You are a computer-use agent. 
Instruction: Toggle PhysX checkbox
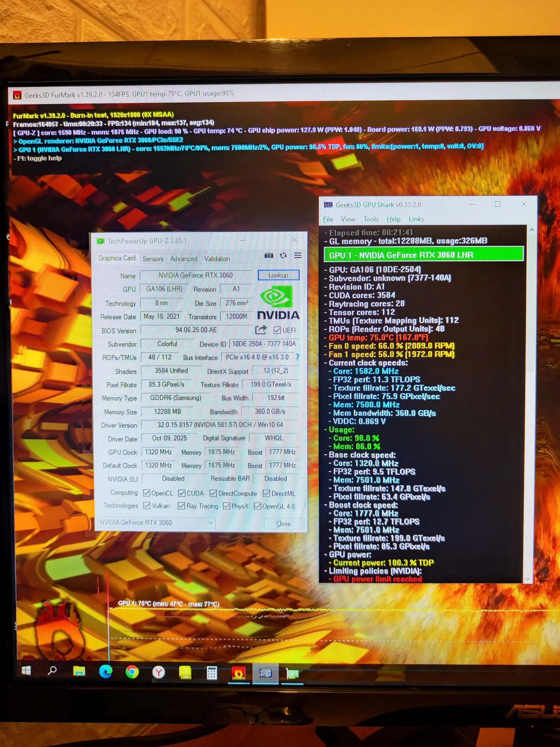[x=226, y=506]
